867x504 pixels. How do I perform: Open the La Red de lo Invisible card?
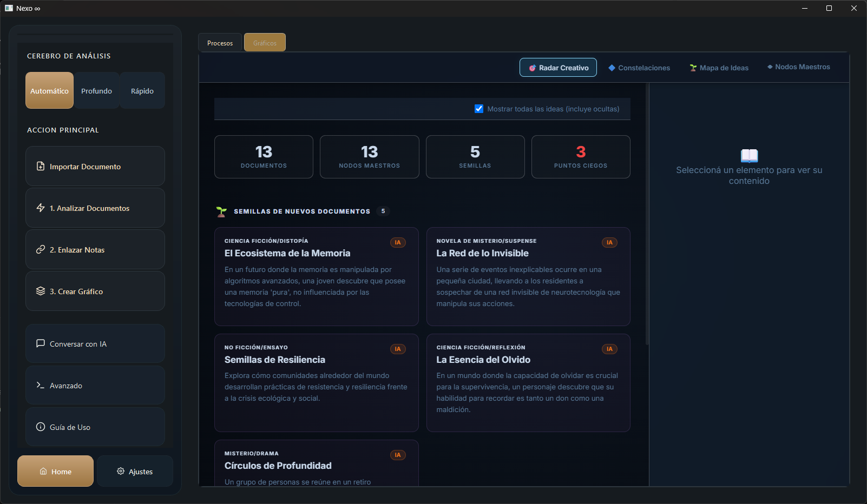528,276
